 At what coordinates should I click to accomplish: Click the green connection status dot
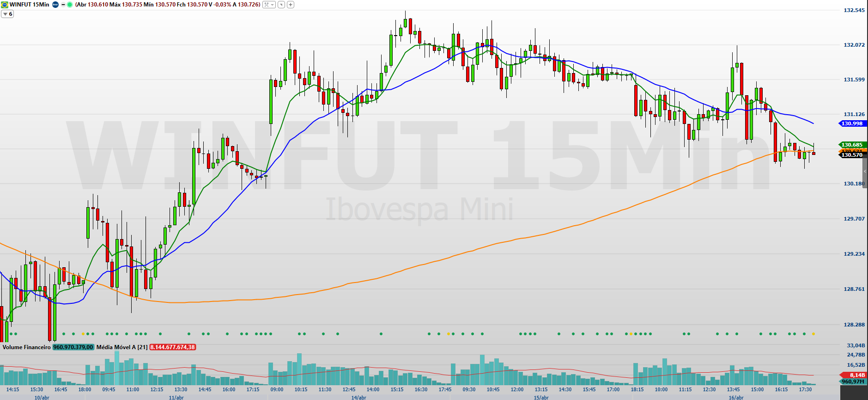point(70,5)
